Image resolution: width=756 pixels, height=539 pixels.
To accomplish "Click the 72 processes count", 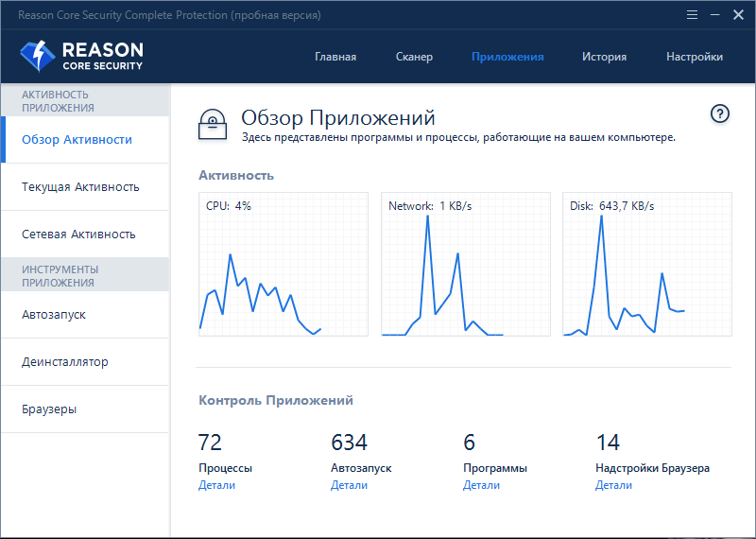I will tap(210, 442).
